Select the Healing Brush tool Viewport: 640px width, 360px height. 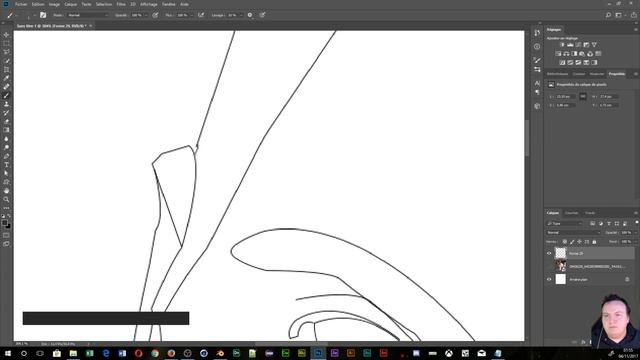click(6, 87)
